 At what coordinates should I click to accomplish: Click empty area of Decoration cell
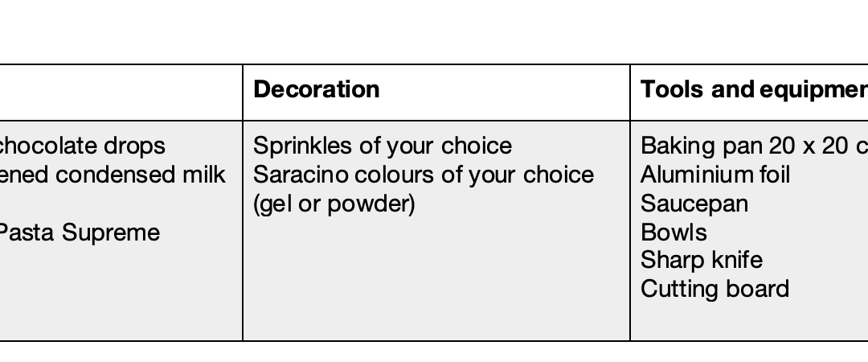(x=436, y=278)
